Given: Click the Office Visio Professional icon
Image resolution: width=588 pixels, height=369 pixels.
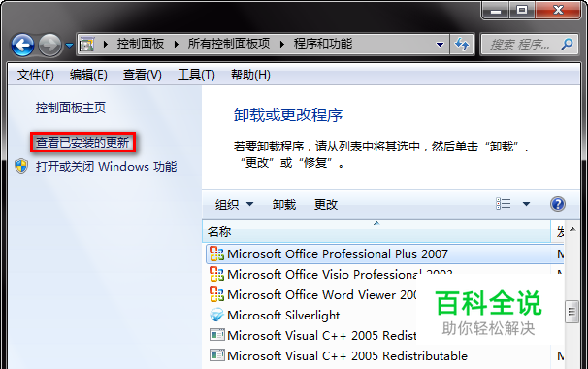Looking at the screenshot, I should point(216,274).
